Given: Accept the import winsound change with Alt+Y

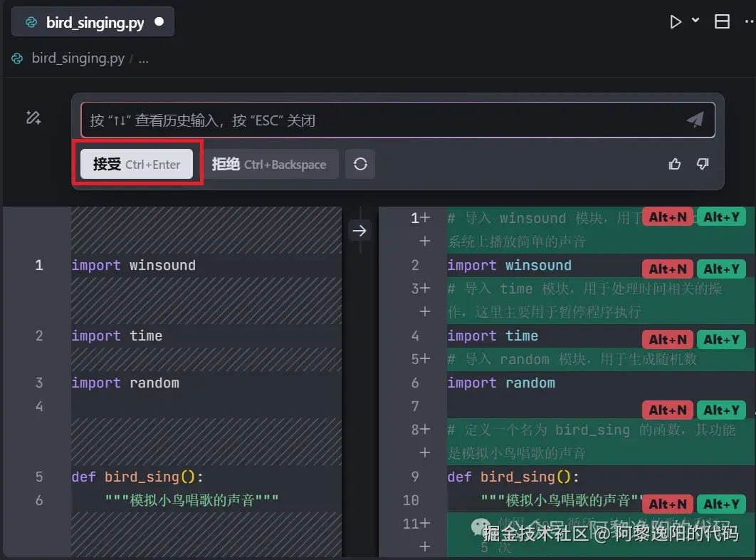Looking at the screenshot, I should 721,269.
